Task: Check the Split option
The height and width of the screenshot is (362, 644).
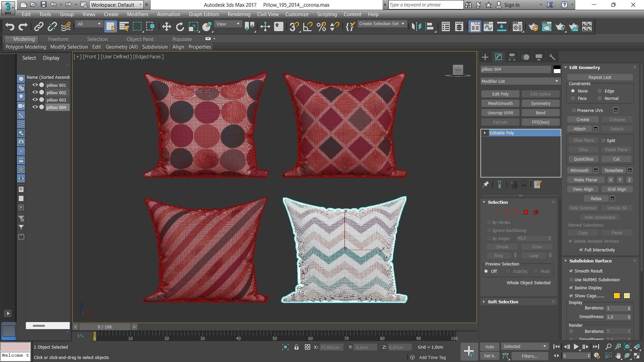Action: [x=603, y=140]
